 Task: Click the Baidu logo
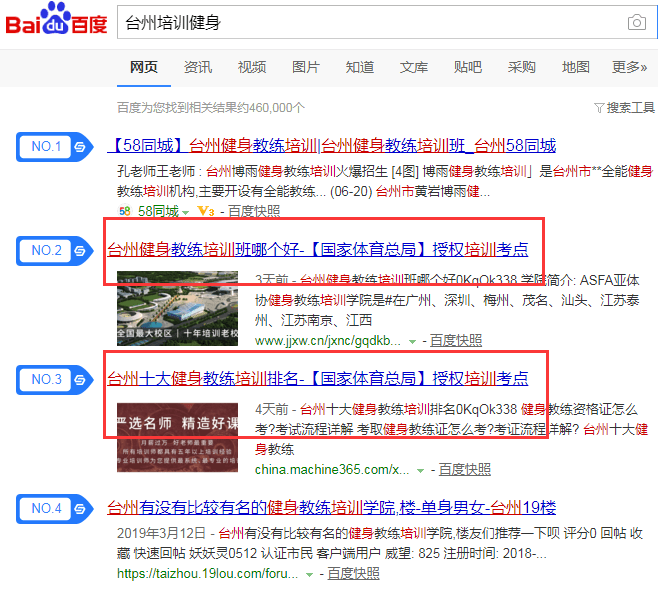pos(56,19)
